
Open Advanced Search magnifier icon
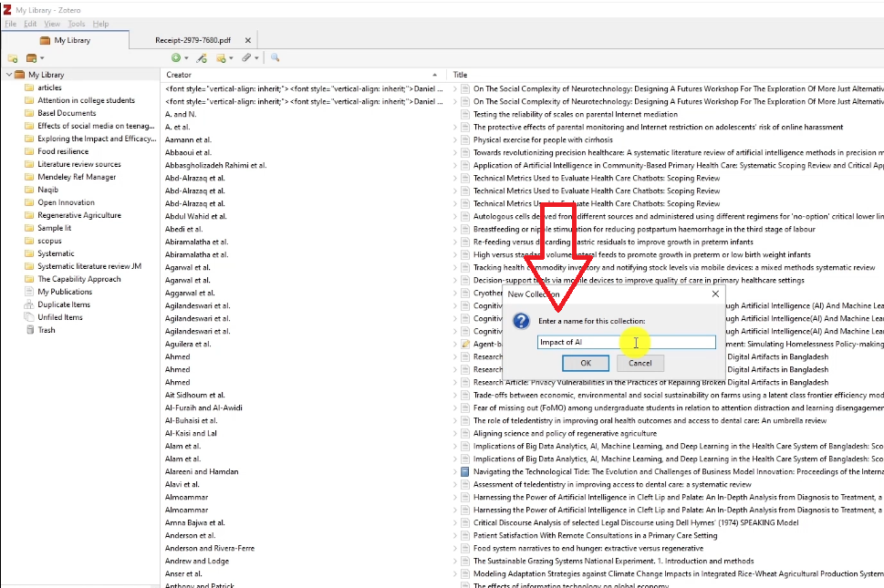276,57
